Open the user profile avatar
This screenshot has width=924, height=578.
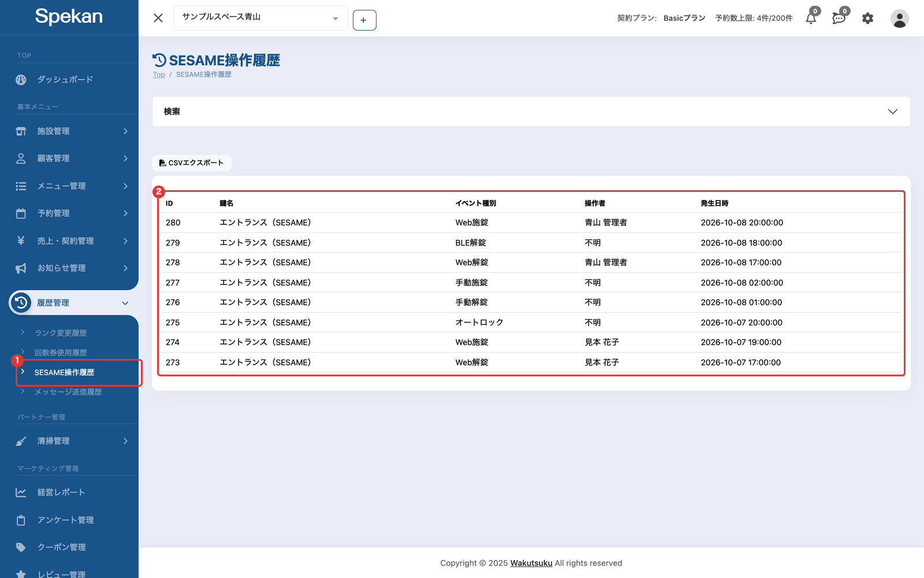pyautogui.click(x=899, y=18)
